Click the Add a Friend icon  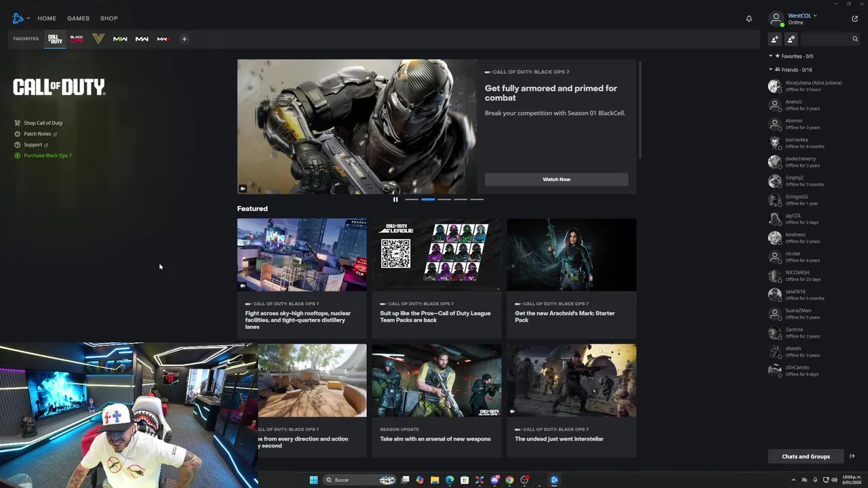(774, 39)
